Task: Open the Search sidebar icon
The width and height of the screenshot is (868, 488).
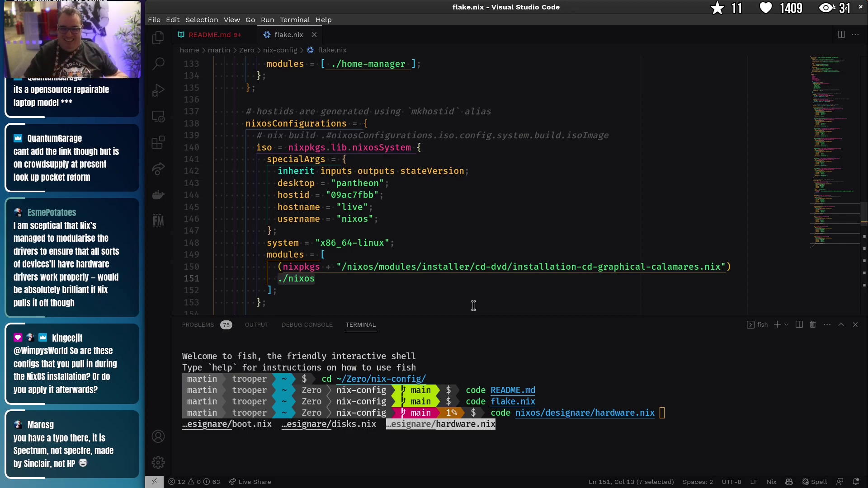Action: (158, 64)
